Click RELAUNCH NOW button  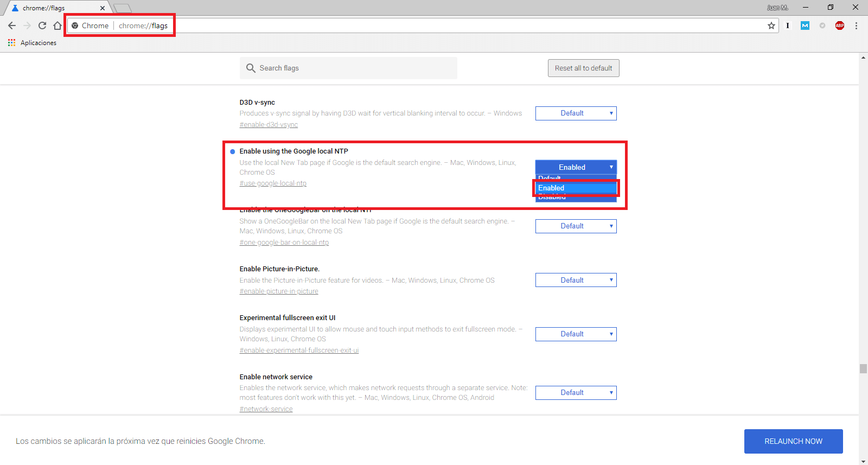click(793, 441)
